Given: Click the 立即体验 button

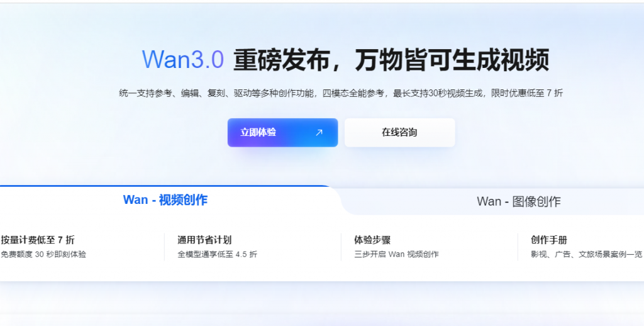Looking at the screenshot, I should coord(282,132).
